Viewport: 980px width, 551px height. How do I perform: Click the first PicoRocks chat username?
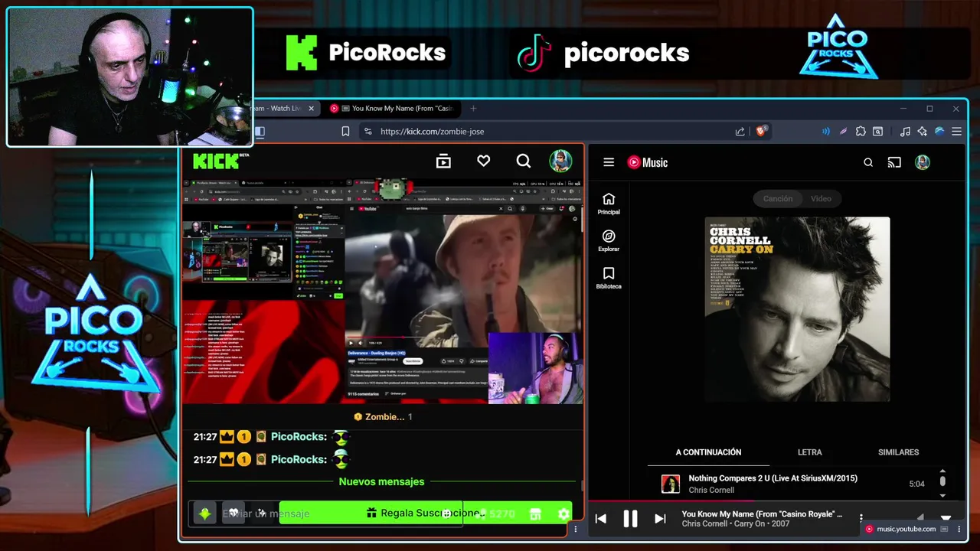pos(299,436)
